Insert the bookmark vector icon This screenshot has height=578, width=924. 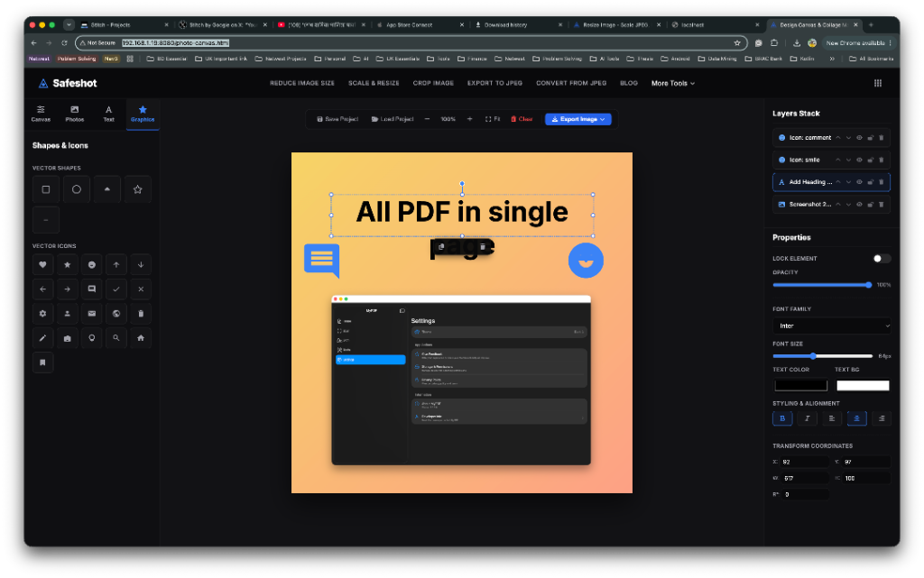tap(43, 362)
